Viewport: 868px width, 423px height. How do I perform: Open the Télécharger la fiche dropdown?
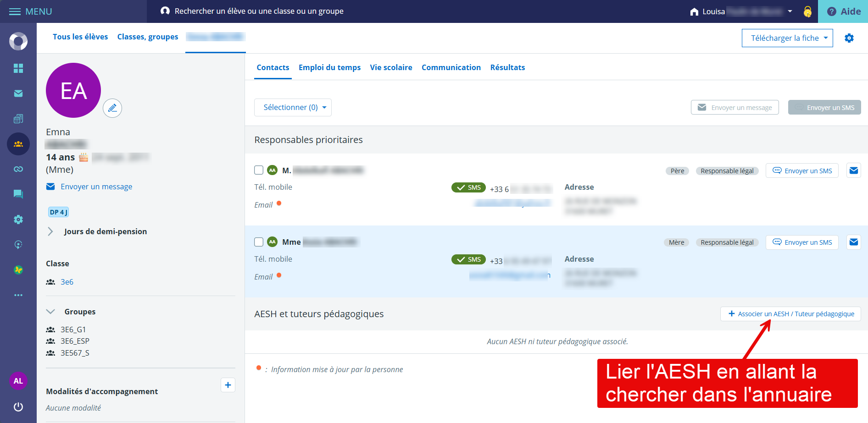pyautogui.click(x=787, y=38)
